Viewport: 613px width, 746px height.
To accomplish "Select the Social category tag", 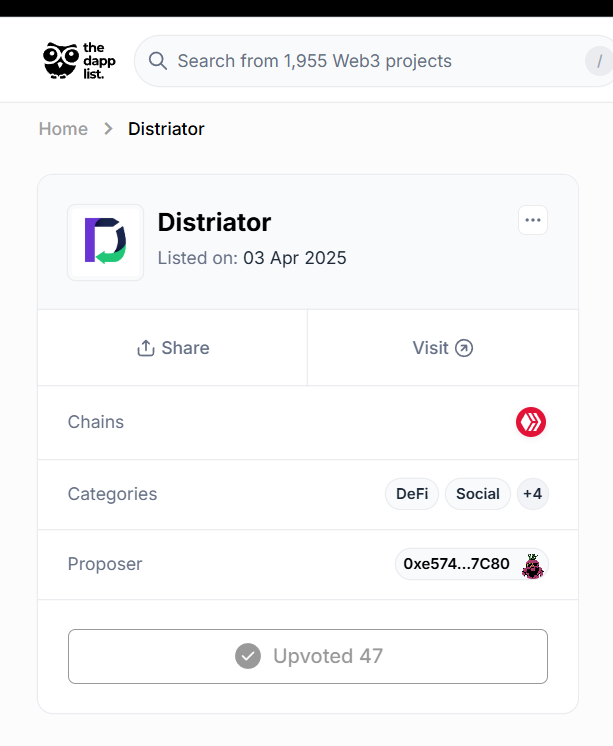I will tap(478, 494).
